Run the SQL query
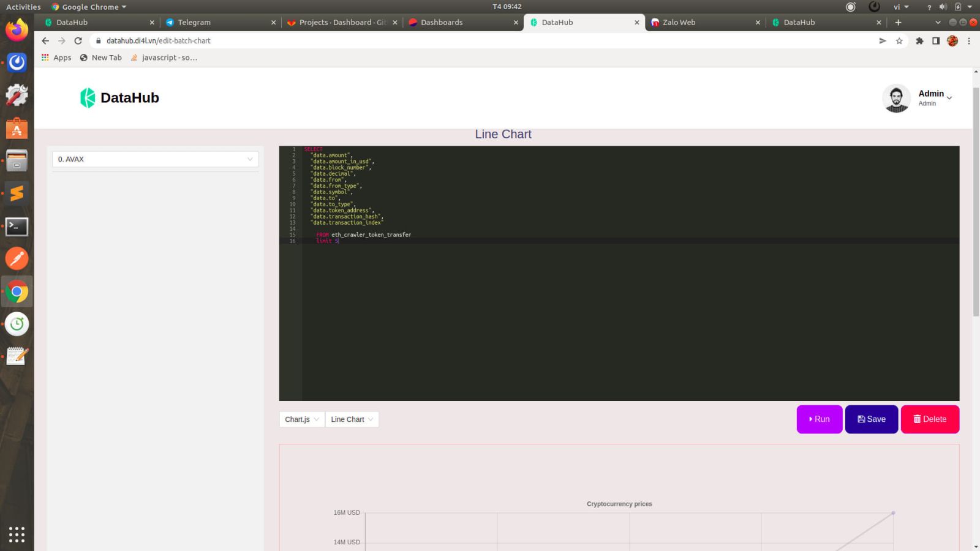 coord(819,419)
